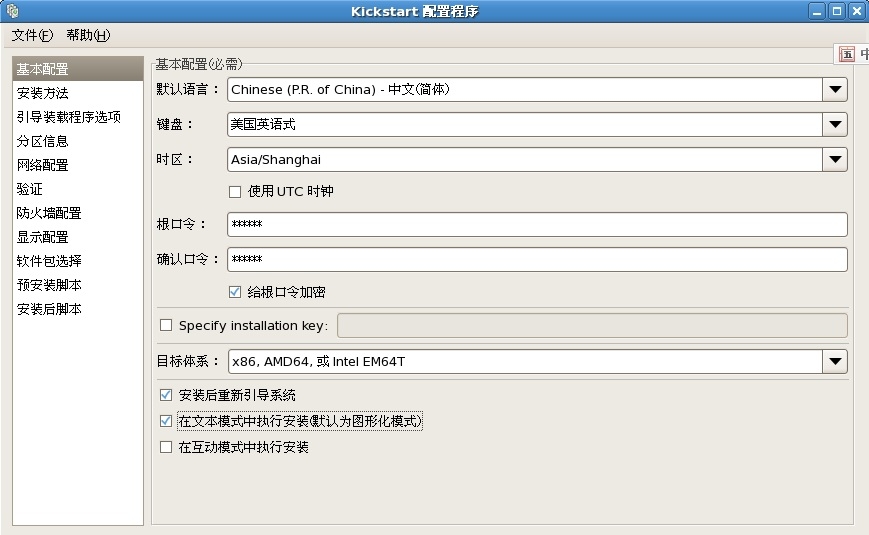Select 显示配置 in the sidebar
Image resolution: width=869 pixels, height=535 pixels.
(x=78, y=237)
